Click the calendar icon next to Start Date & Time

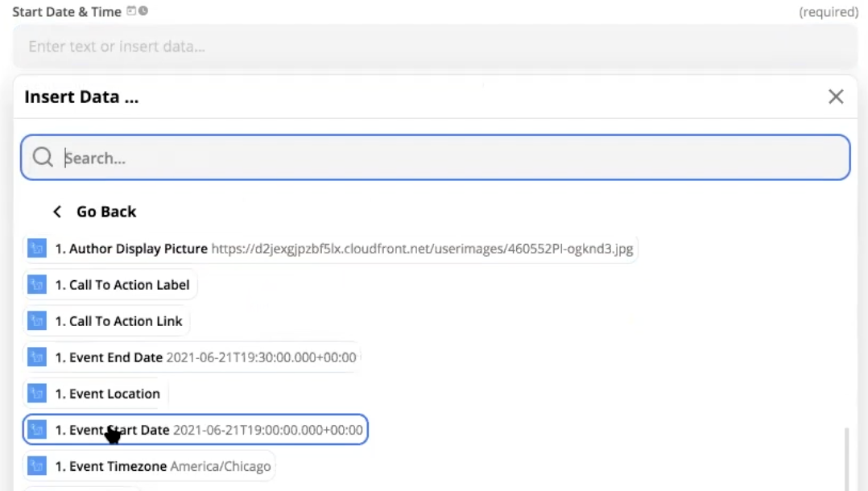coord(131,11)
